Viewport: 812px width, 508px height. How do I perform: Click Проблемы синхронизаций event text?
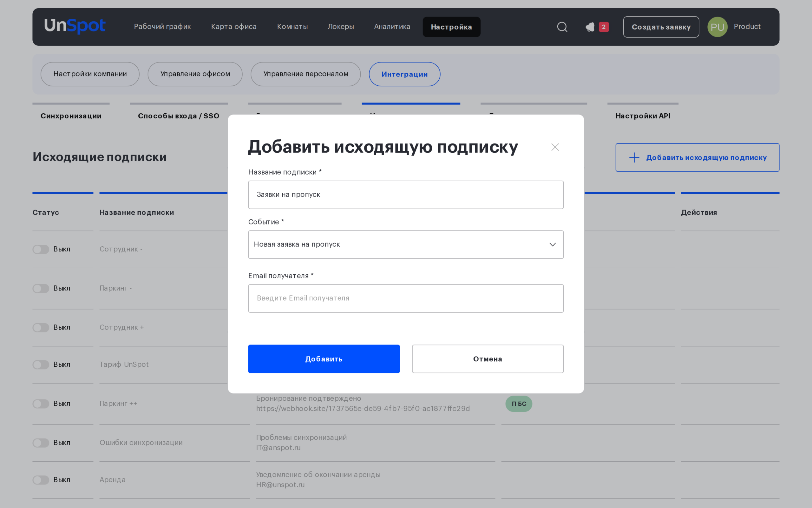pos(301,438)
